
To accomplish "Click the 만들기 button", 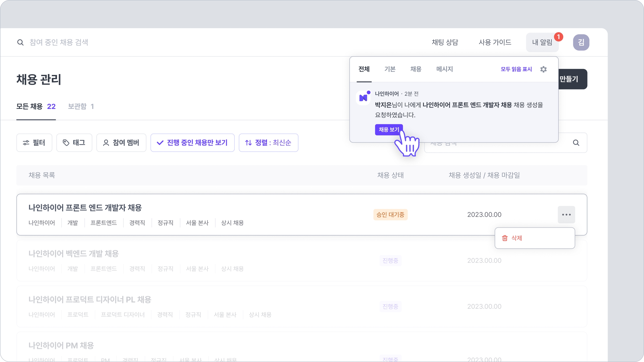I will pyautogui.click(x=572, y=79).
